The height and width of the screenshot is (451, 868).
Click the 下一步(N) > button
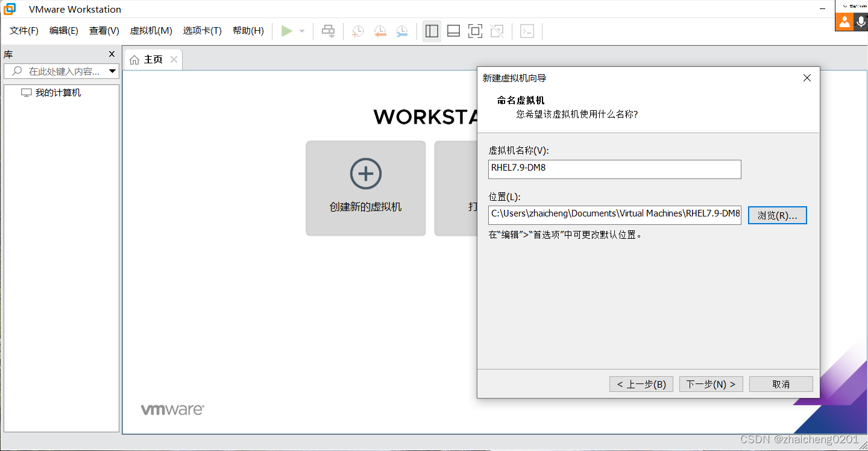[x=711, y=384]
